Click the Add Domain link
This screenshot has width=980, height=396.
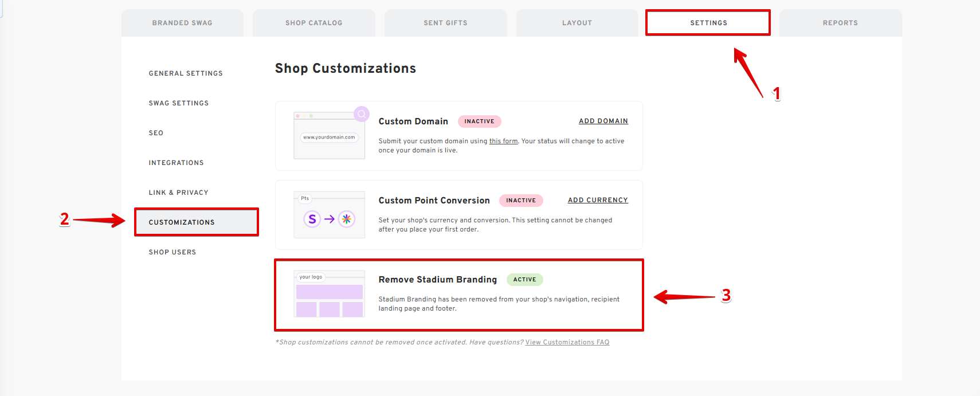coord(603,121)
